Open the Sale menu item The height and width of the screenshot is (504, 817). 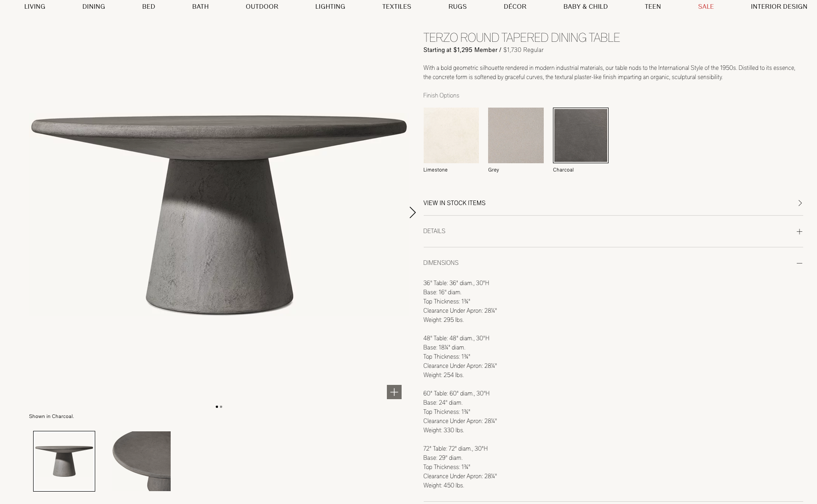click(706, 6)
